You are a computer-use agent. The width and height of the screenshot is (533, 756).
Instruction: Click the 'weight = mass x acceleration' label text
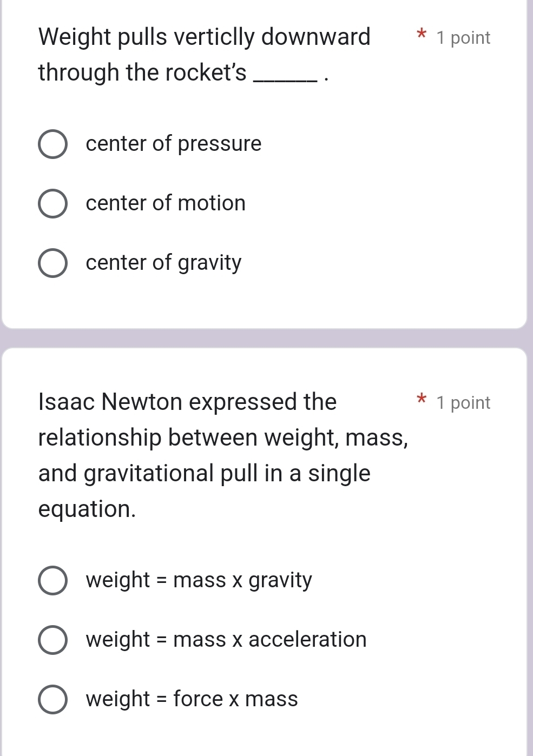pos(226,639)
